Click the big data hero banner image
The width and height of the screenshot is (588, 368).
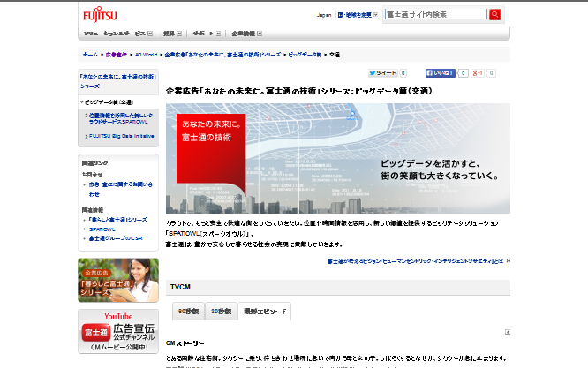(x=338, y=158)
